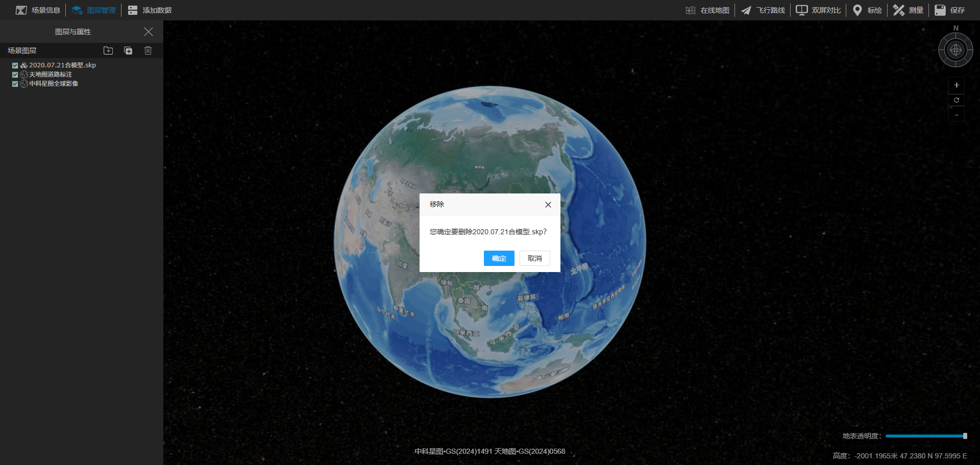The height and width of the screenshot is (465, 980).
Task: Confirm removal with the 确定 button
Action: pos(499,258)
